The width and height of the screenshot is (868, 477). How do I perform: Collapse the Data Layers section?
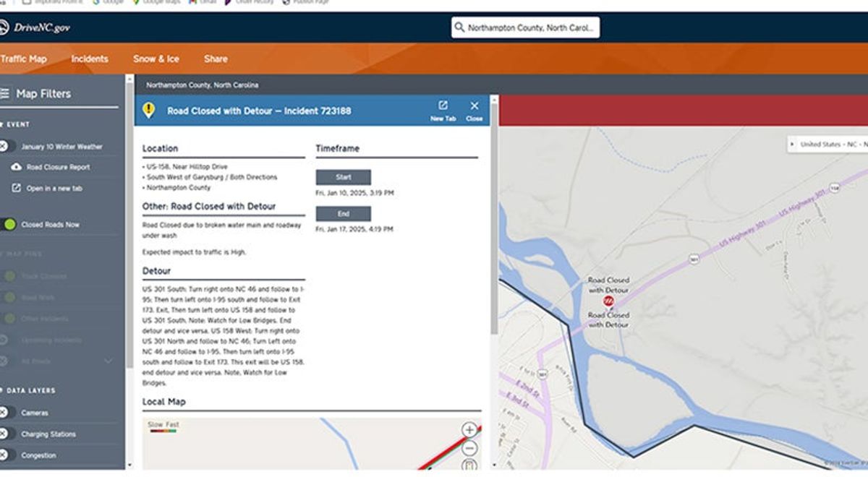click(x=1, y=390)
